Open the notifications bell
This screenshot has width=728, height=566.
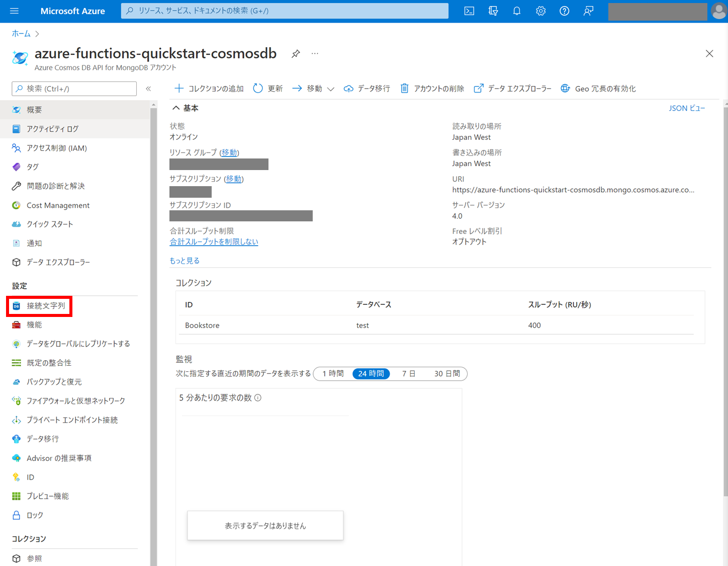click(517, 11)
